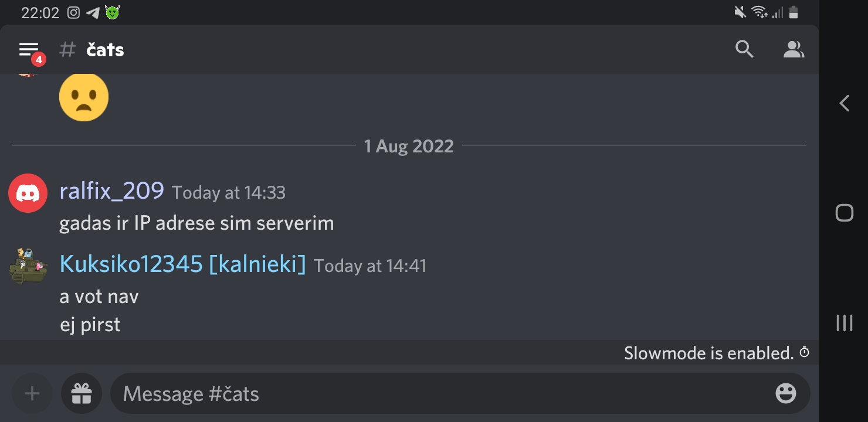Screen dimensions: 868x422
Task: Tap the gift Nitro icon
Action: click(82, 393)
